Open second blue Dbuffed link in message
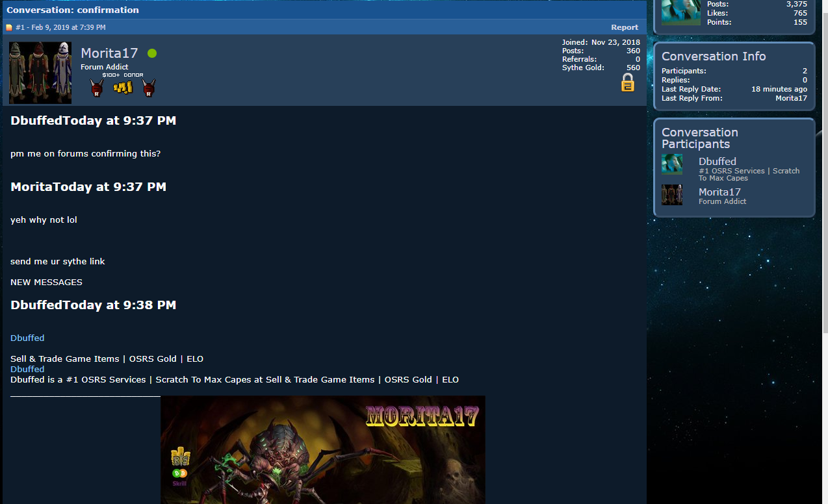The image size is (828, 504). [27, 369]
